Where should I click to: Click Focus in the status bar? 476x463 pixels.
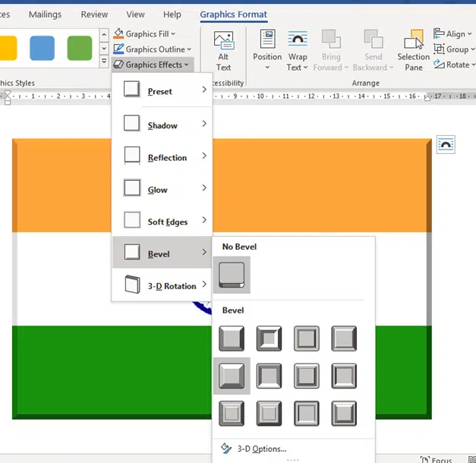click(436, 460)
